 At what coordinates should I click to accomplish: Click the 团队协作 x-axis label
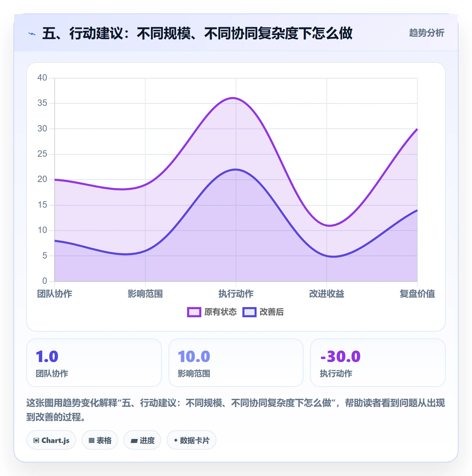[55, 294]
